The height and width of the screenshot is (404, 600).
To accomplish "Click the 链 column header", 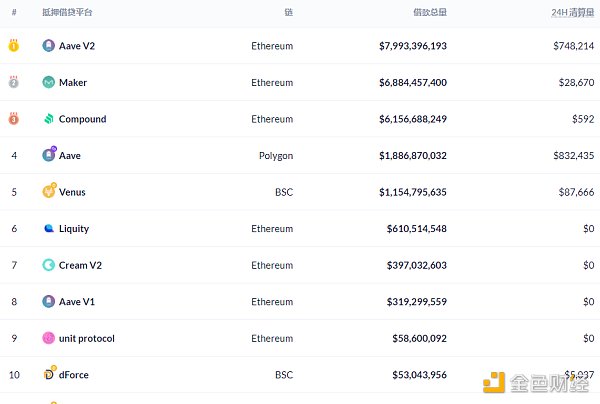I will click(x=288, y=13).
